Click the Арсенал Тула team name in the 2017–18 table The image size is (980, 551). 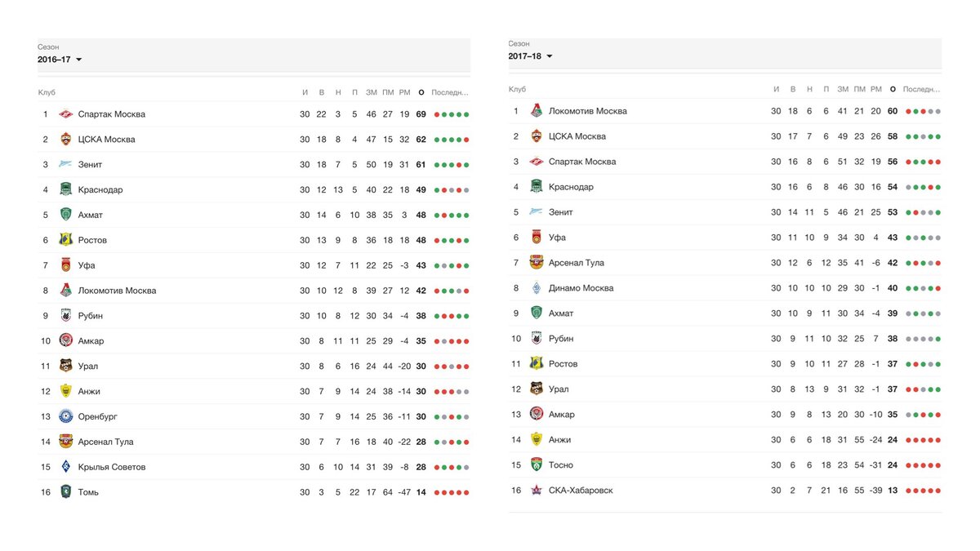577,263
